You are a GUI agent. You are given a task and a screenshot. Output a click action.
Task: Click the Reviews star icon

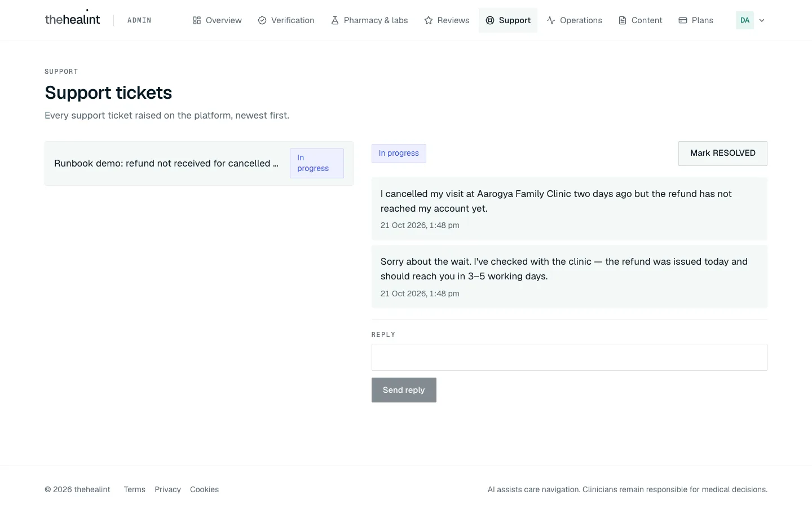click(x=429, y=20)
